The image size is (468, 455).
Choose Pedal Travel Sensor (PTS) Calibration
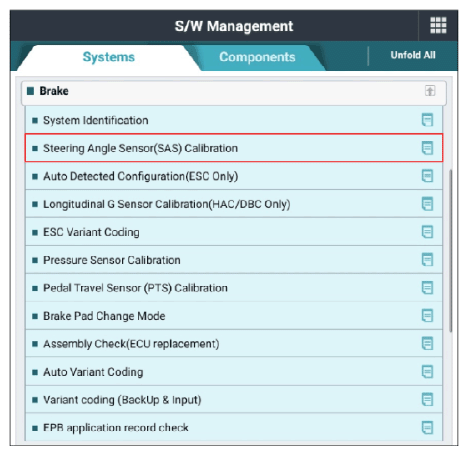tap(234, 288)
